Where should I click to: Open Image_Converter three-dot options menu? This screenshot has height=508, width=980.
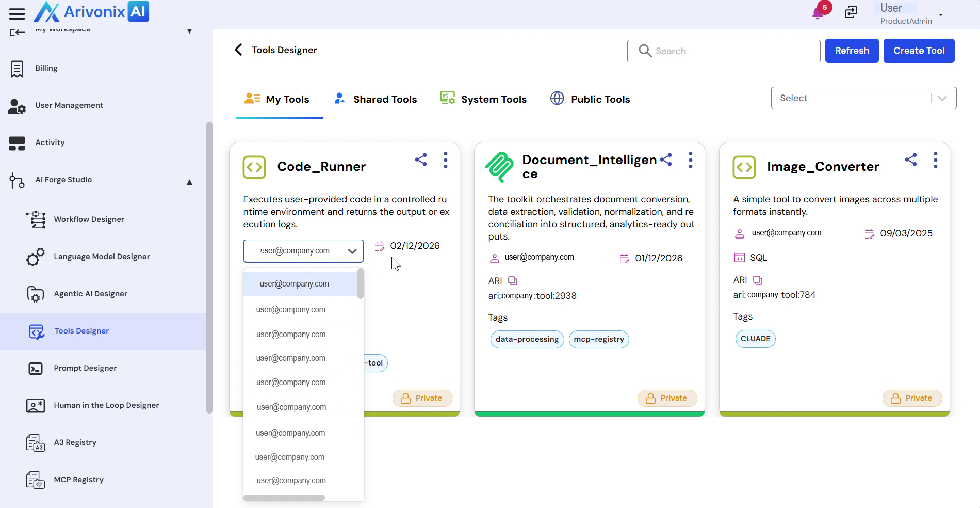(935, 160)
